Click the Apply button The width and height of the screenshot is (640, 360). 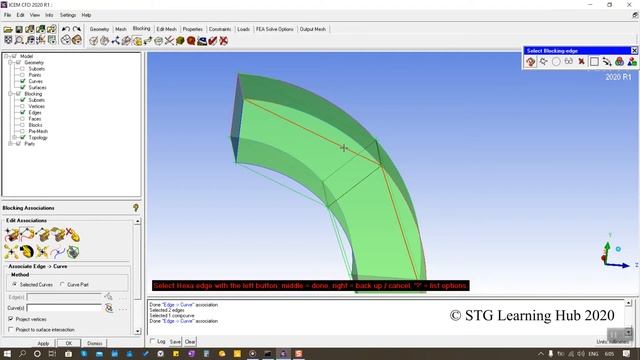pyautogui.click(x=43, y=343)
